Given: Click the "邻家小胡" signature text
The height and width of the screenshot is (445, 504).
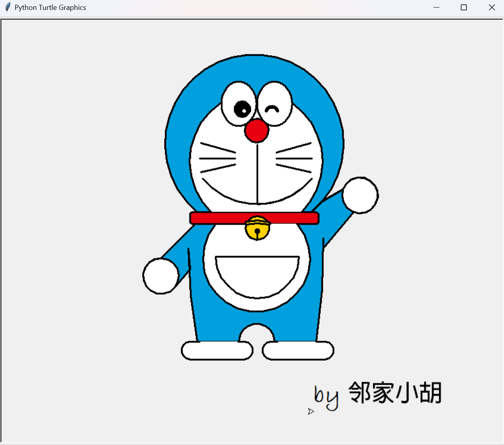Looking at the screenshot, I should [x=395, y=393].
